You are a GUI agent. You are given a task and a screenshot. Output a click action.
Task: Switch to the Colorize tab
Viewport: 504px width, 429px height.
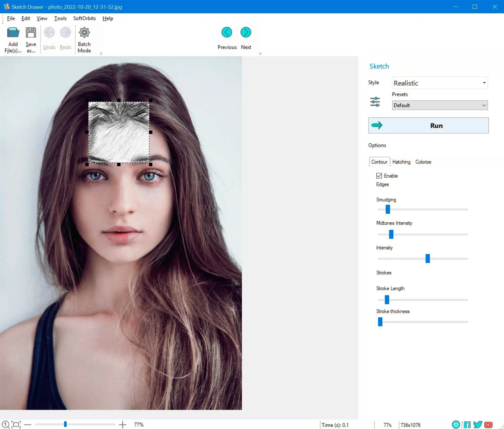(x=423, y=162)
